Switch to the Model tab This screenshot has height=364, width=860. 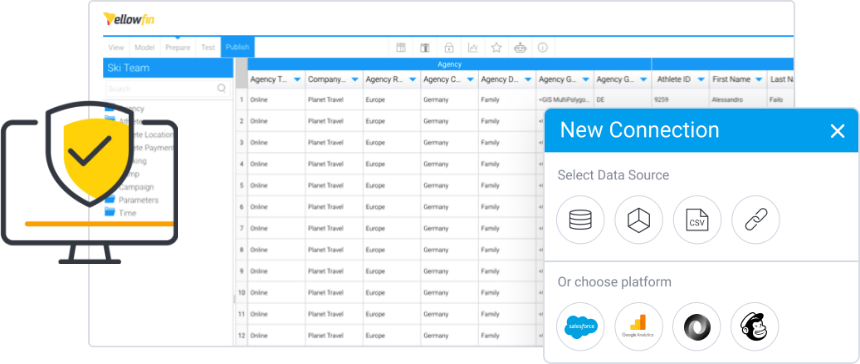pyautogui.click(x=145, y=48)
